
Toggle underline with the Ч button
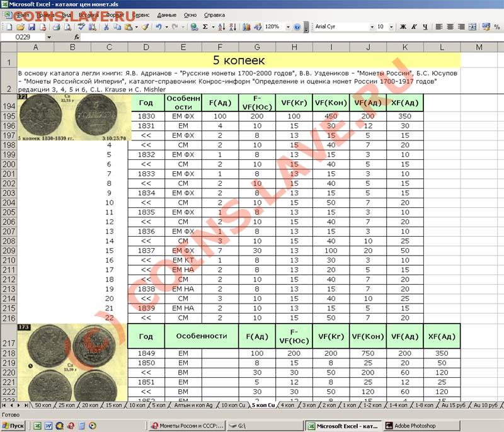(425, 27)
